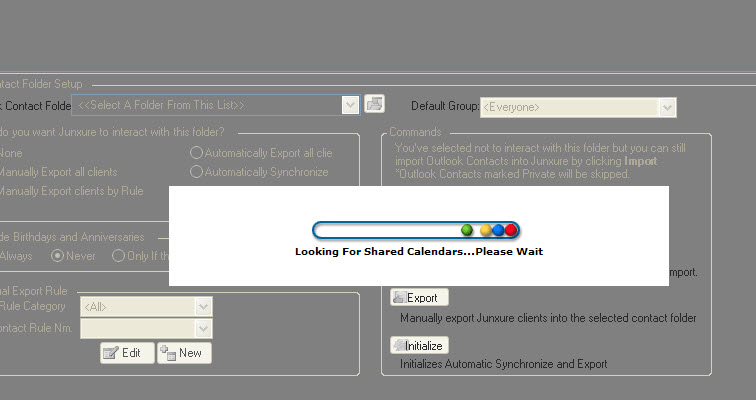Click the red ball in progress bar
Screen dimensions: 756x400
point(511,230)
